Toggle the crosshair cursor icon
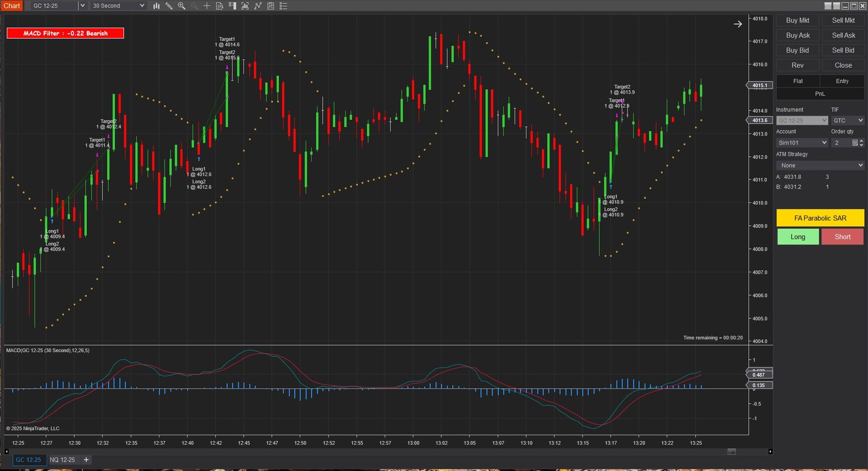Image resolution: width=868 pixels, height=471 pixels. [207, 6]
